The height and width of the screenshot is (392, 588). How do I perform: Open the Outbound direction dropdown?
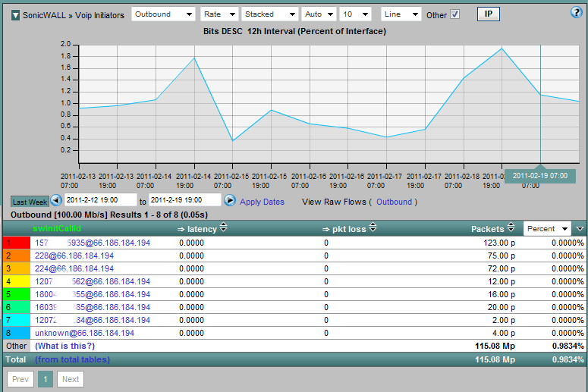point(163,14)
